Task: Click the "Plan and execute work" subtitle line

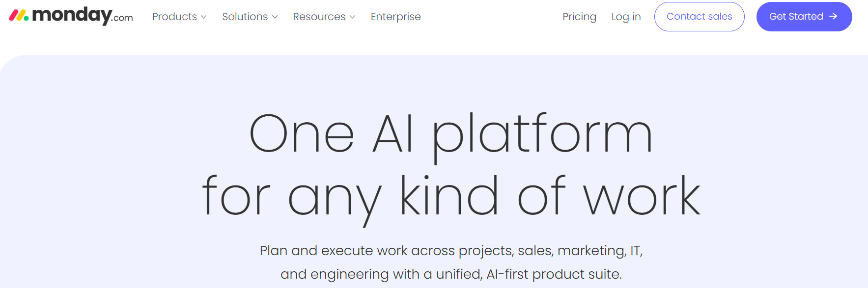Action: [451, 251]
